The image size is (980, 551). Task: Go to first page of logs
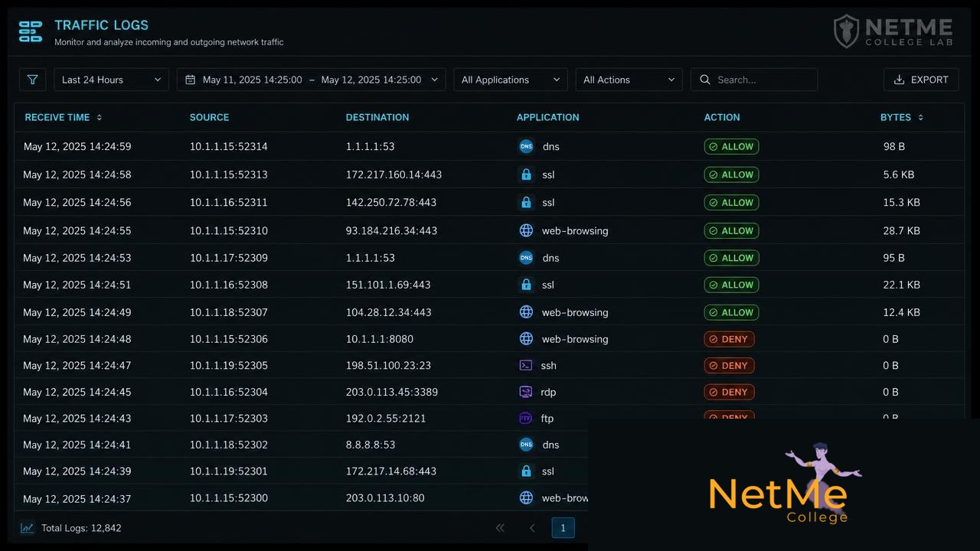point(500,528)
